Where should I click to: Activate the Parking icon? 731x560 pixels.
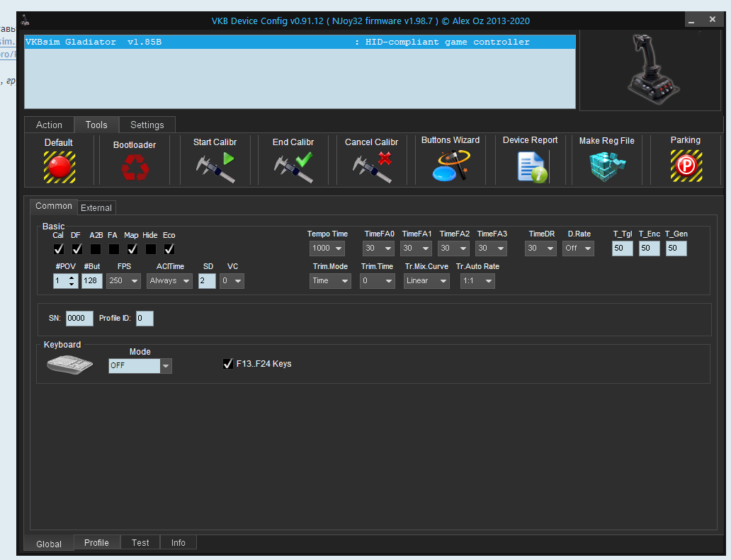point(686,166)
